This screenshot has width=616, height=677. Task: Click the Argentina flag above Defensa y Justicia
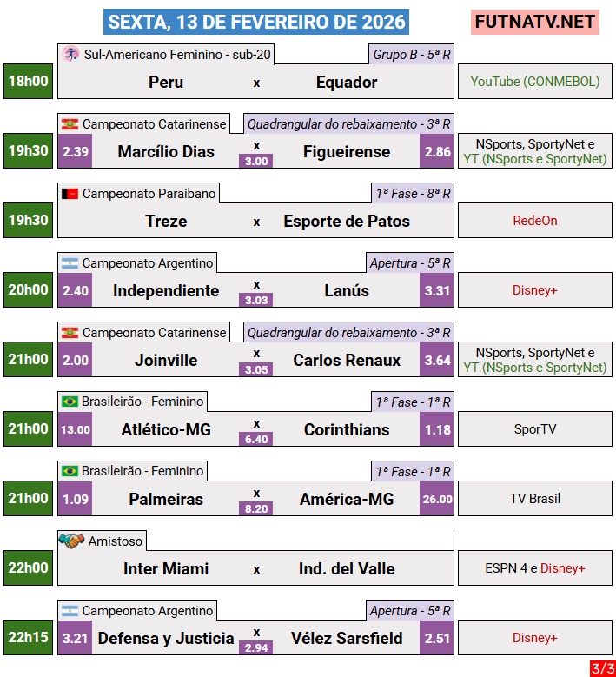(70, 611)
